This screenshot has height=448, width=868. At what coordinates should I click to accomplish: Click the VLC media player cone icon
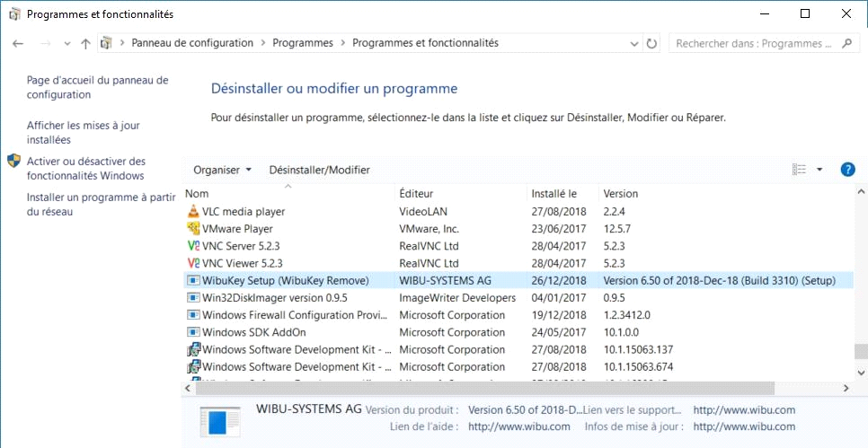(x=192, y=211)
